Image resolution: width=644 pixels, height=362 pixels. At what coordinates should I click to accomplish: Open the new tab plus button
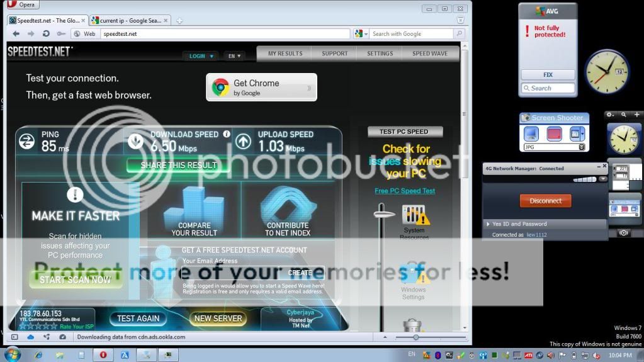pyautogui.click(x=179, y=21)
